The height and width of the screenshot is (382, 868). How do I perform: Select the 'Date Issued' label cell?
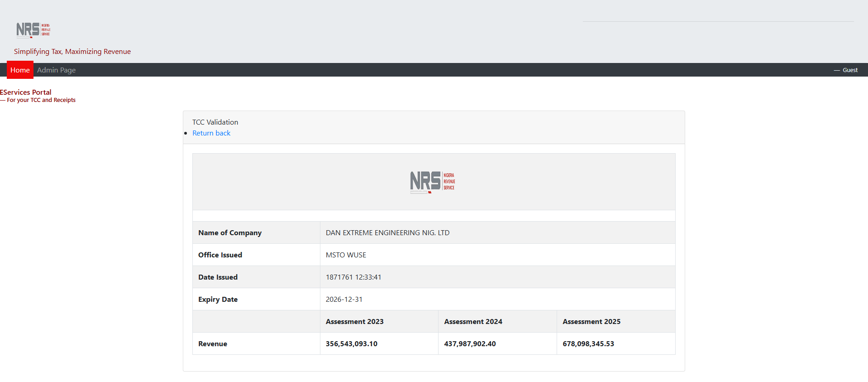coord(256,277)
